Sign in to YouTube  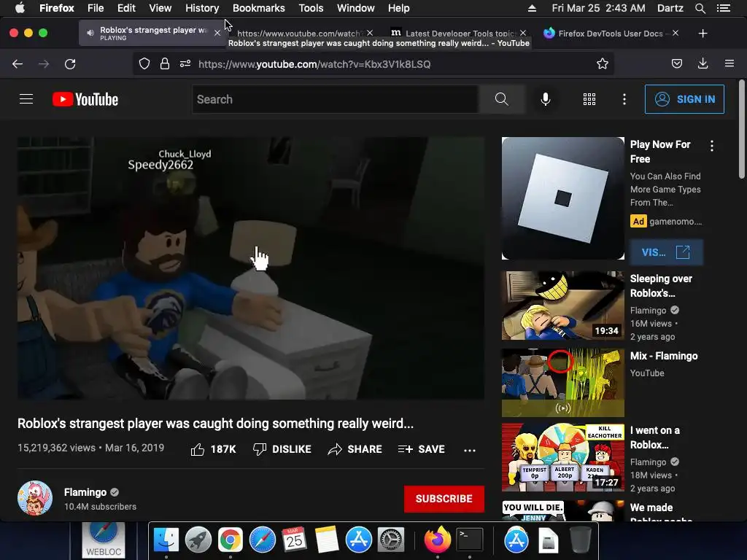coord(684,99)
